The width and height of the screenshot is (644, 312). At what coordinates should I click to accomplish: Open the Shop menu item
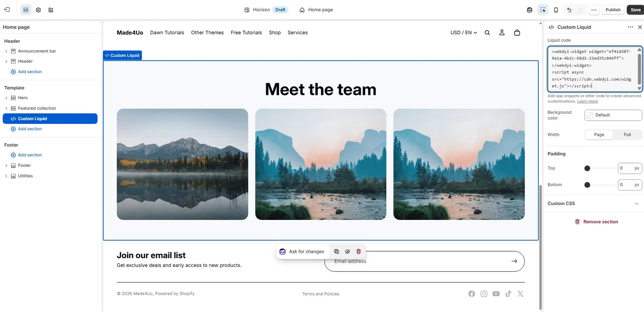pyautogui.click(x=275, y=33)
